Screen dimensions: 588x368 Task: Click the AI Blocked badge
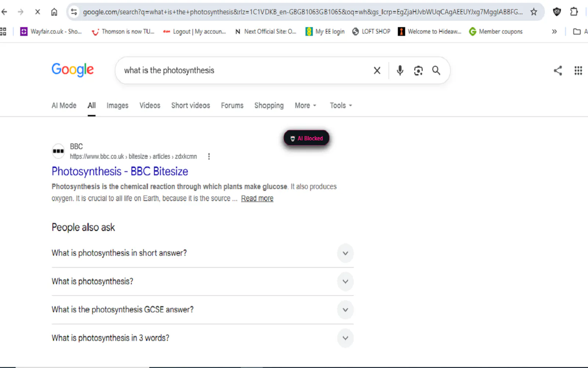(306, 138)
